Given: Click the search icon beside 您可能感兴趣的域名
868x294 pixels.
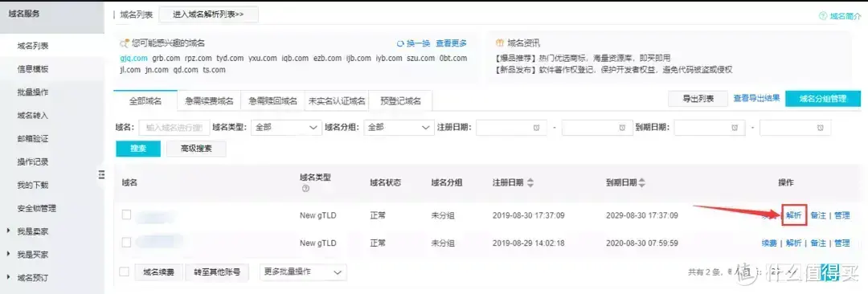Looking at the screenshot, I should [125, 43].
